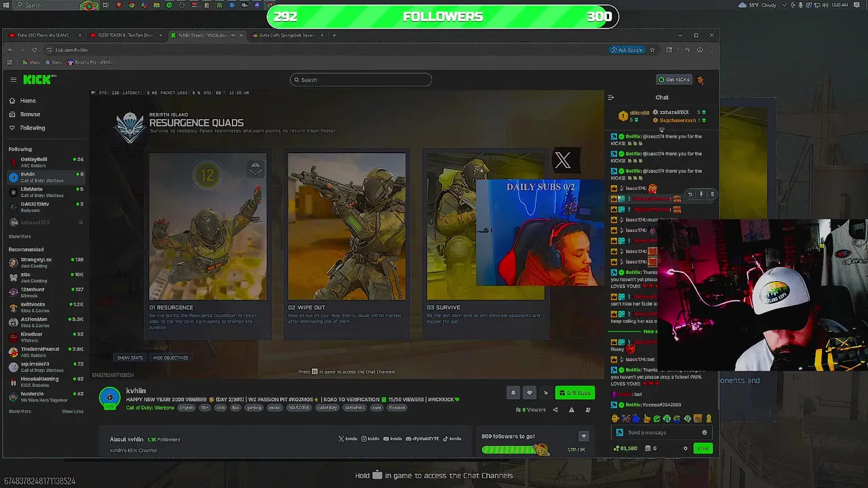
Task: Open xQc recommended channel
Action: 45,277
